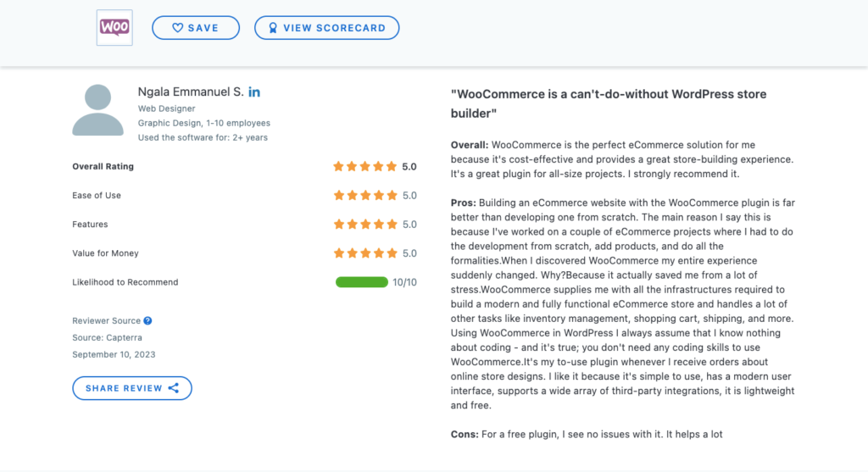Click the Overall Rating stars

[x=364, y=167]
